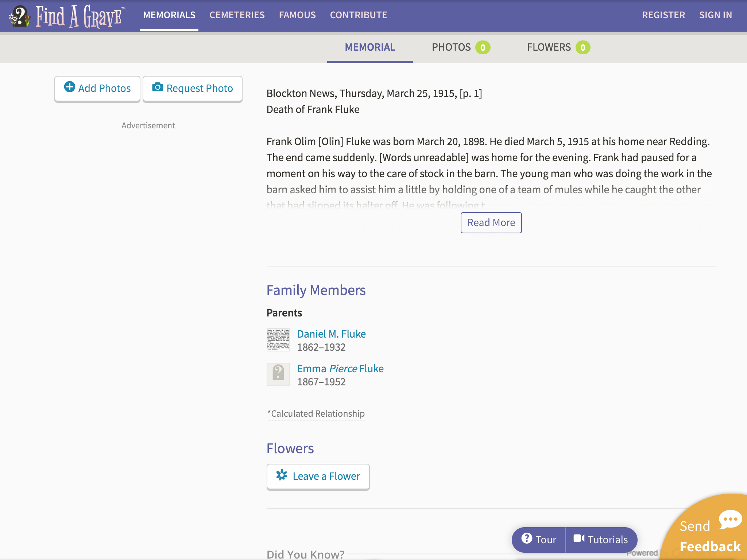Click Daniel M. Fluke's obituary thumbnail
This screenshot has width=747, height=560.
coord(278,340)
